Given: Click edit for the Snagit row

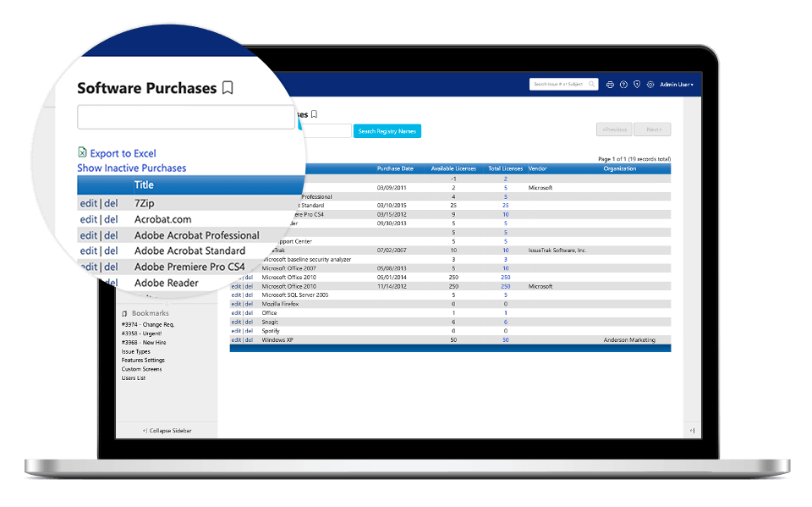Looking at the screenshot, I should pyautogui.click(x=236, y=322).
